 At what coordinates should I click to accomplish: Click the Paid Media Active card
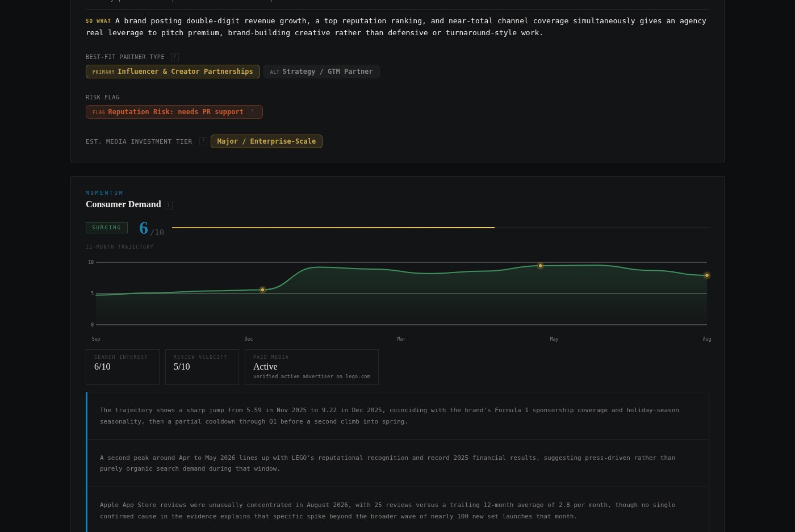pos(312,367)
